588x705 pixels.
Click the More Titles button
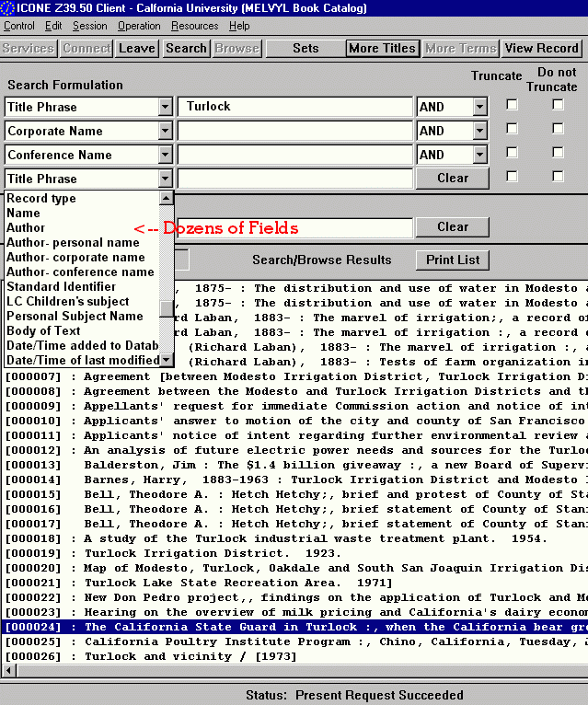382,48
